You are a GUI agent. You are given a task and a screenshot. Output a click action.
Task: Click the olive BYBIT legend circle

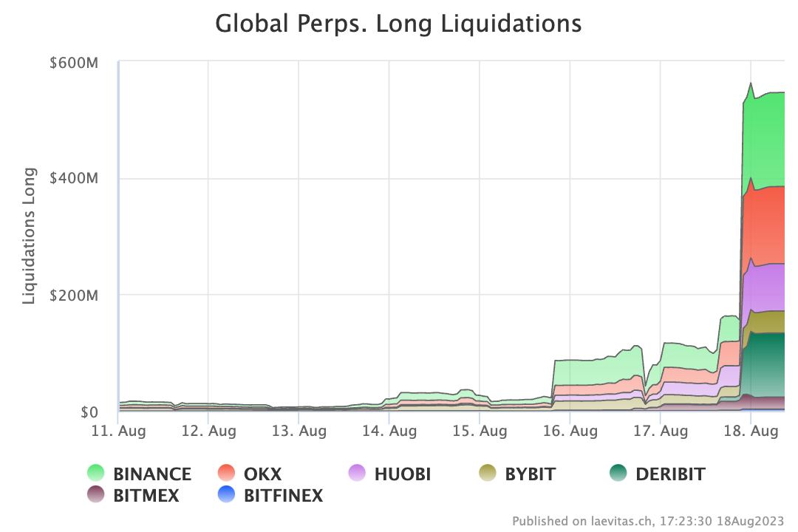click(x=488, y=473)
